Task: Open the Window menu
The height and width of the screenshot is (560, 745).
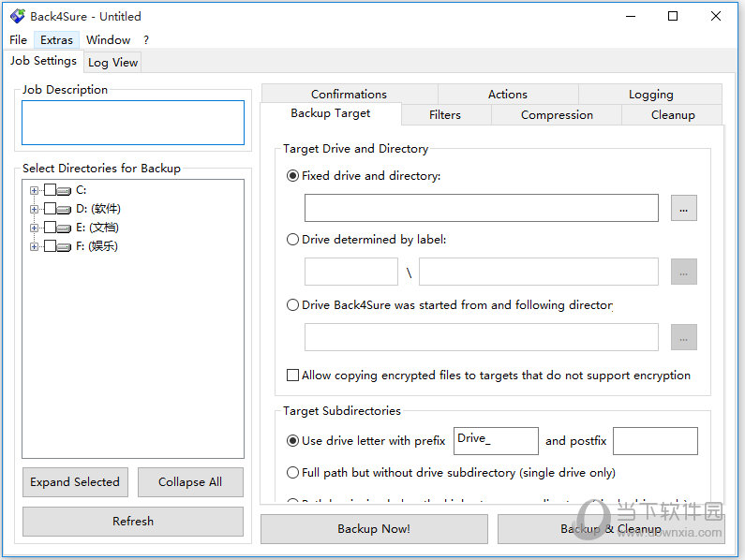Action: (x=109, y=40)
